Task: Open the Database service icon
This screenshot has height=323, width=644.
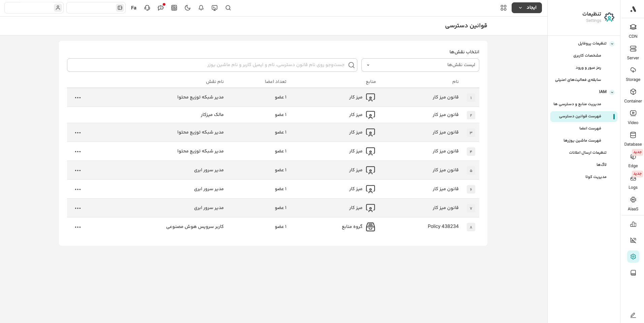Action: (633, 135)
